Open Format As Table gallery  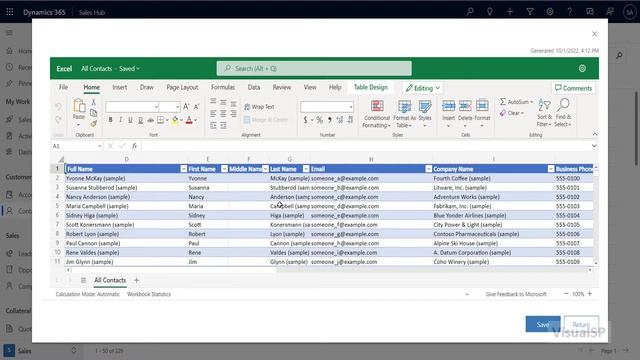pyautogui.click(x=404, y=114)
